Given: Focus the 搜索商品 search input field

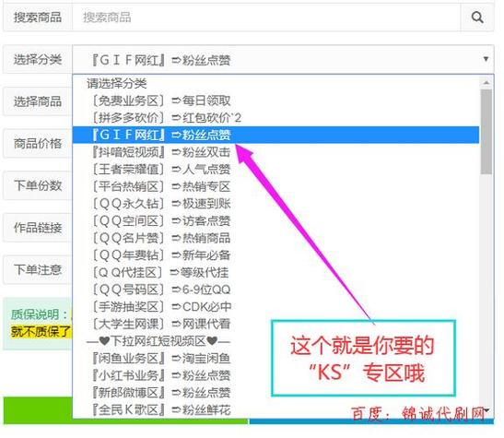Looking at the screenshot, I should point(266,18).
